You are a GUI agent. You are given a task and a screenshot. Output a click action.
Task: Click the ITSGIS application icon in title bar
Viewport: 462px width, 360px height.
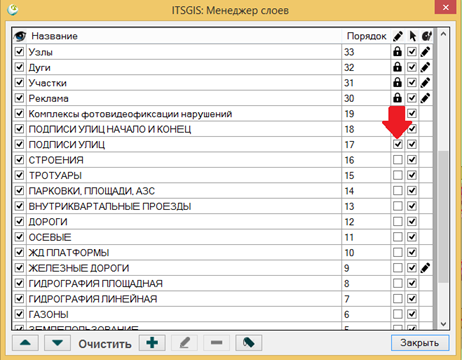coord(13,10)
